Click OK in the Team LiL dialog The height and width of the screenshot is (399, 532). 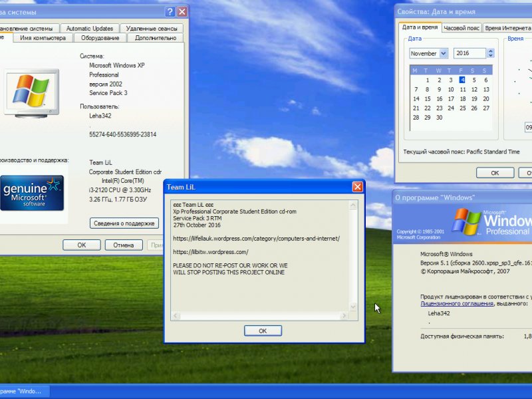coord(263,331)
